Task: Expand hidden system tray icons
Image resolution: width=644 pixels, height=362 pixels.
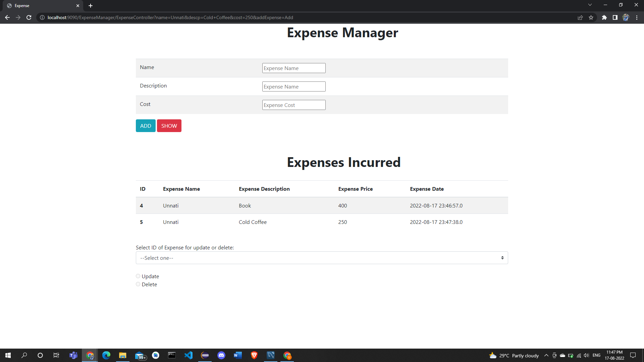Action: click(546, 356)
